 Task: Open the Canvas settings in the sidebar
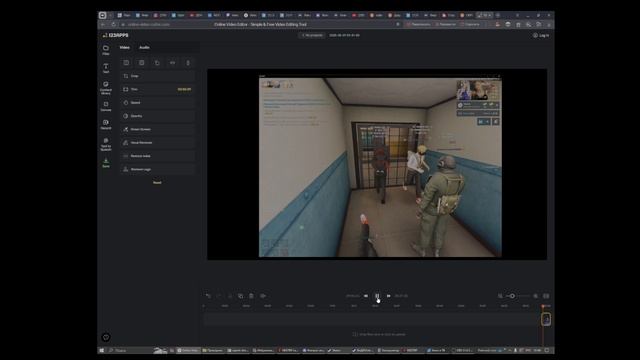click(106, 107)
